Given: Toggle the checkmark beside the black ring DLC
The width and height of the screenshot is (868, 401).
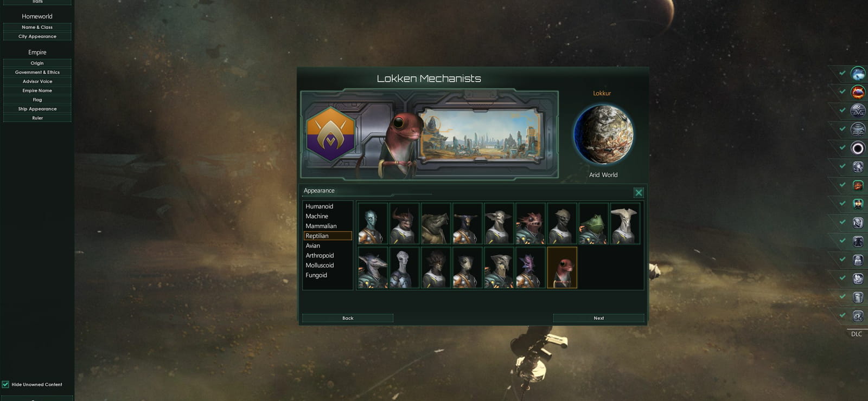Looking at the screenshot, I should [842, 147].
